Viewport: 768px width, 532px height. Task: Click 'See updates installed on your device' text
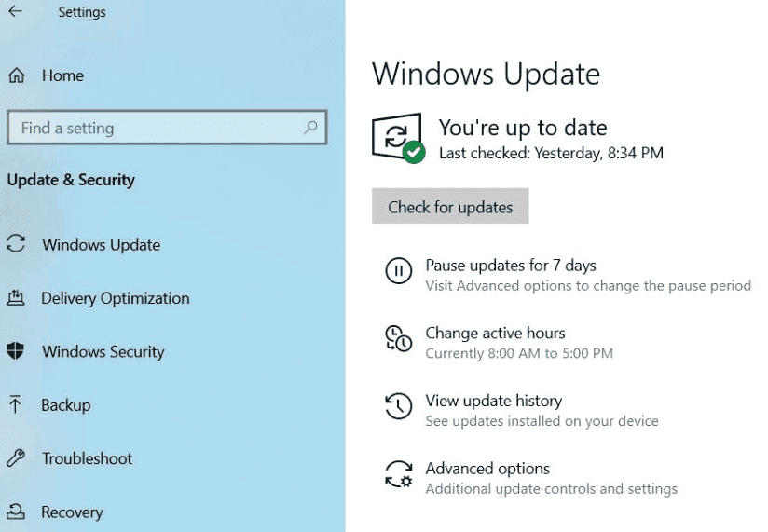[x=542, y=421]
